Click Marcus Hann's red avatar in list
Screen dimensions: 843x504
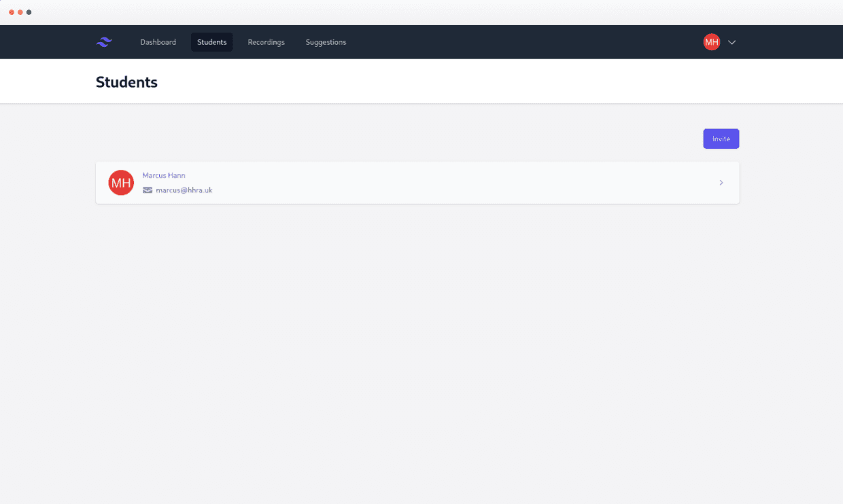121,183
